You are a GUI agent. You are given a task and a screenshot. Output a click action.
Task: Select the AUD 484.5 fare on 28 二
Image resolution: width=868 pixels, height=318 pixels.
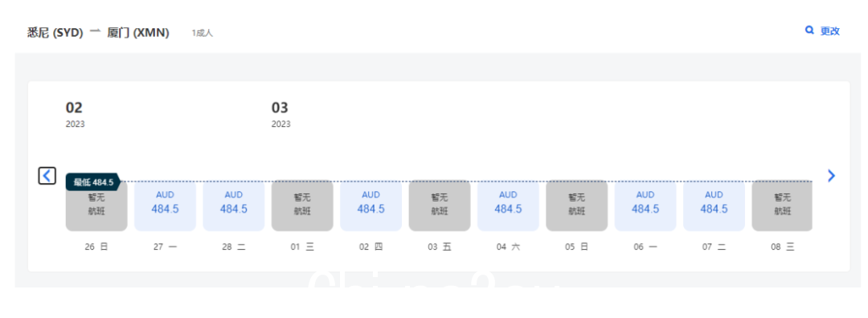pos(234,206)
